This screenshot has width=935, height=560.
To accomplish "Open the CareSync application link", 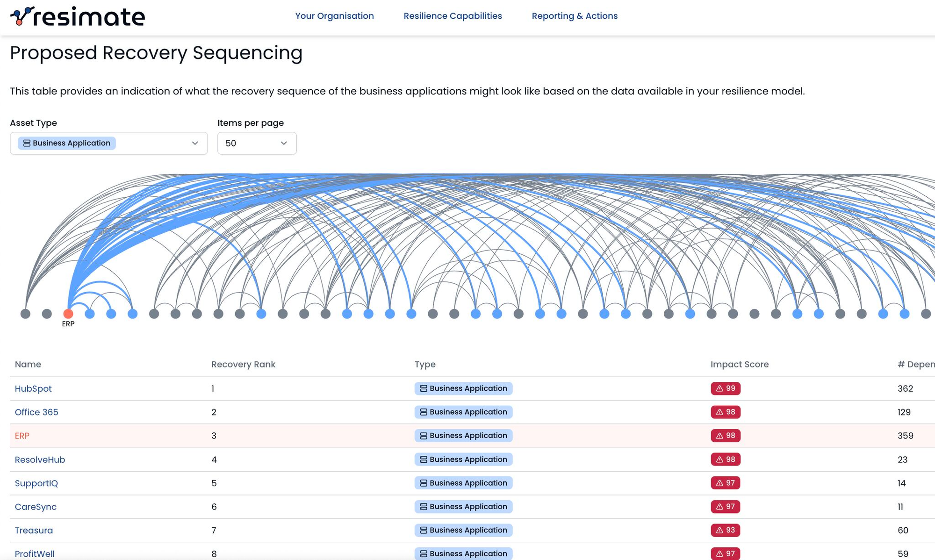I will pyautogui.click(x=36, y=507).
